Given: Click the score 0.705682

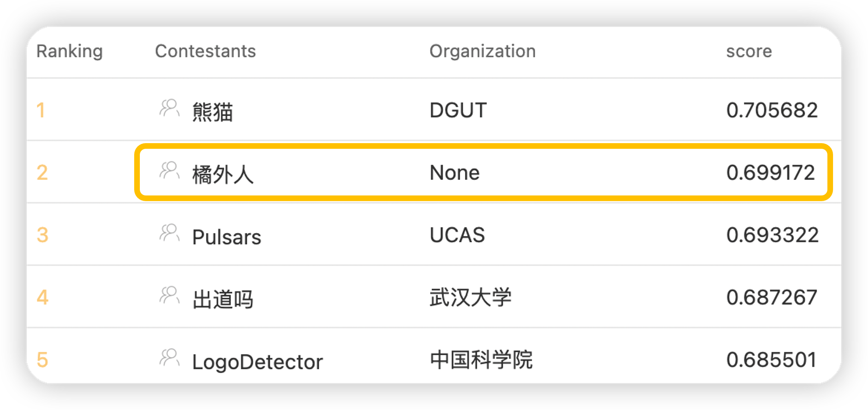Looking at the screenshot, I should pos(772,110).
